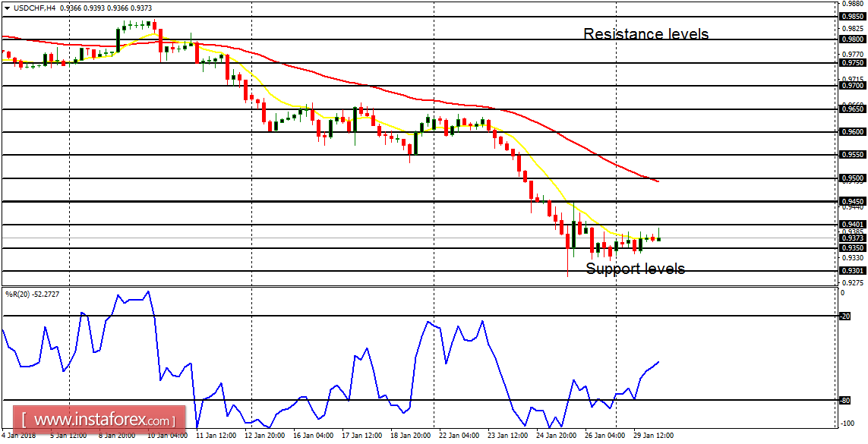
Task: Select the Resistance levels text label
Action: pos(646,33)
